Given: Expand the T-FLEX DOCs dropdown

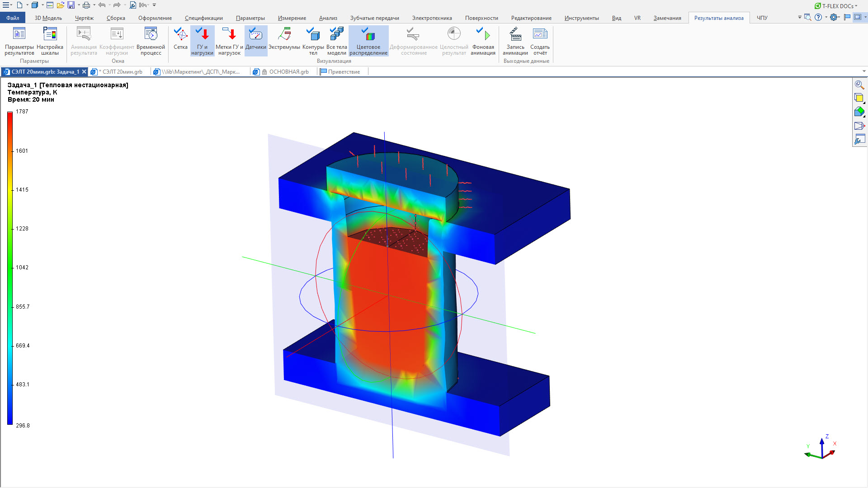Looking at the screenshot, I should point(856,6).
